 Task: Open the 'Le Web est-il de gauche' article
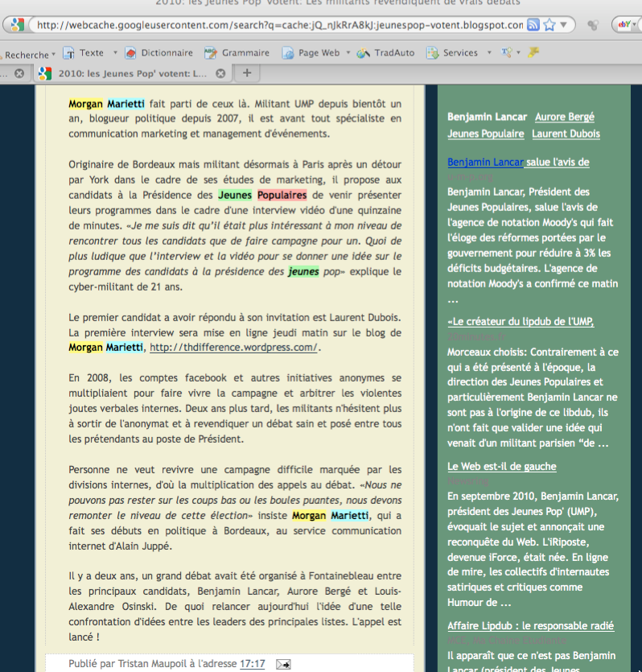(501, 466)
